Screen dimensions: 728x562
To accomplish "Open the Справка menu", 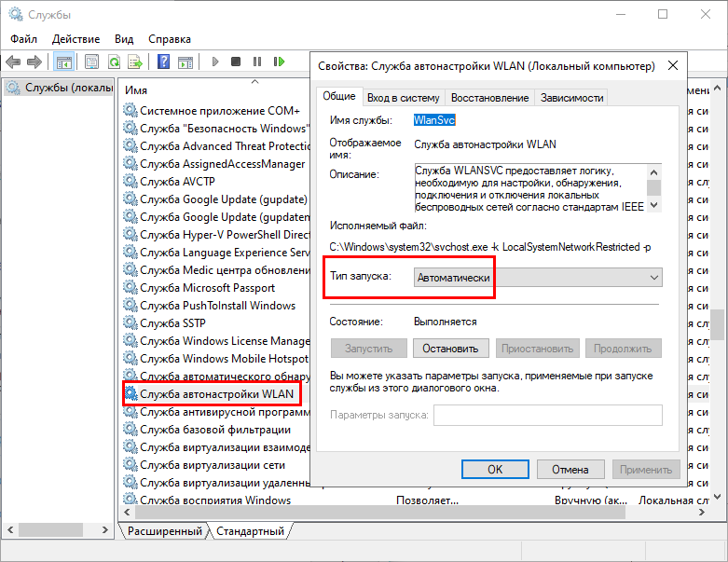I will pos(170,39).
